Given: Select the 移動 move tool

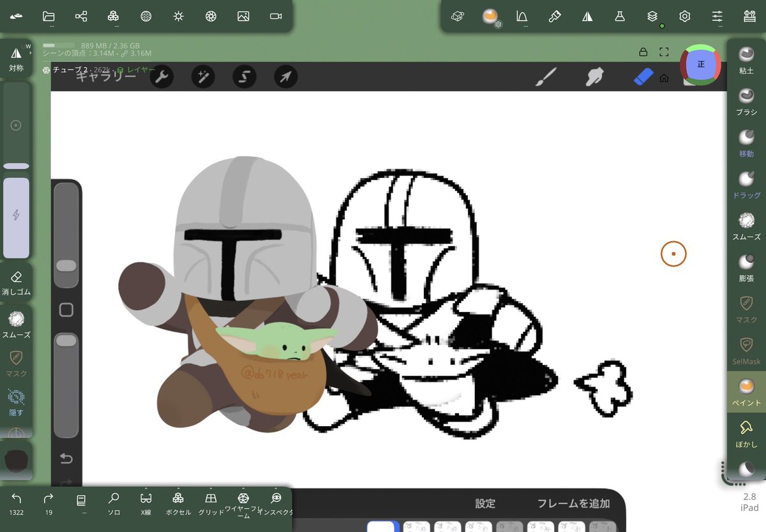Looking at the screenshot, I should (x=746, y=142).
